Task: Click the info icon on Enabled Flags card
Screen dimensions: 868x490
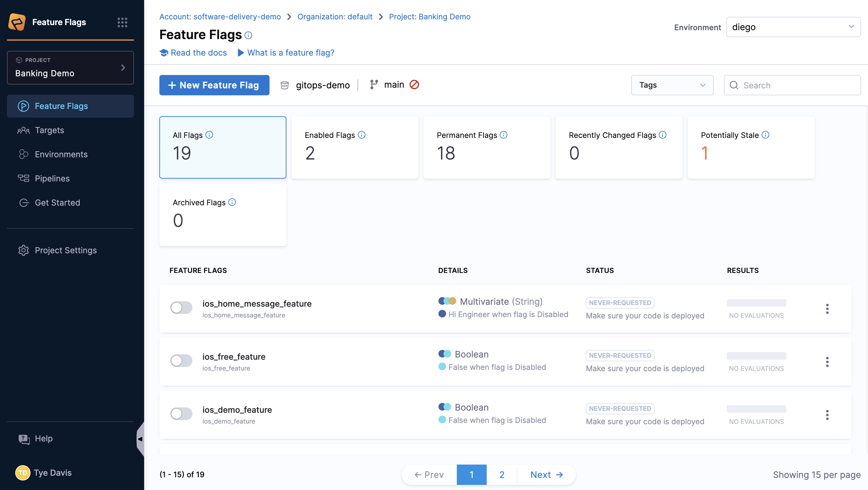Action: click(362, 135)
